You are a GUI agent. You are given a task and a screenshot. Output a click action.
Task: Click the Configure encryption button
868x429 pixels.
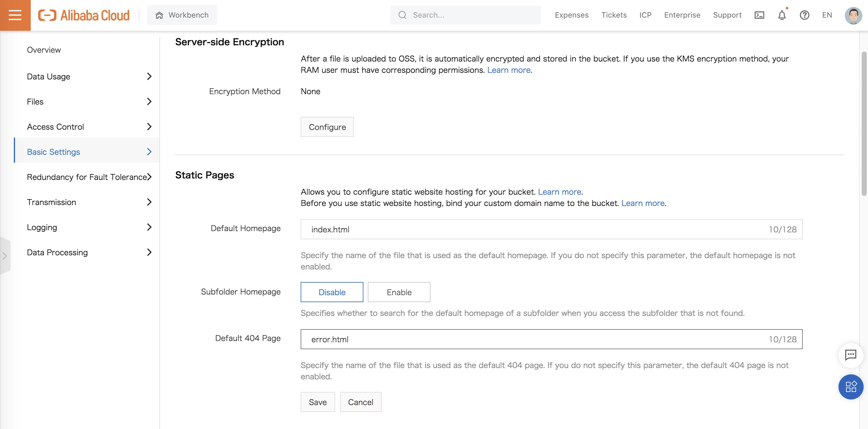327,127
